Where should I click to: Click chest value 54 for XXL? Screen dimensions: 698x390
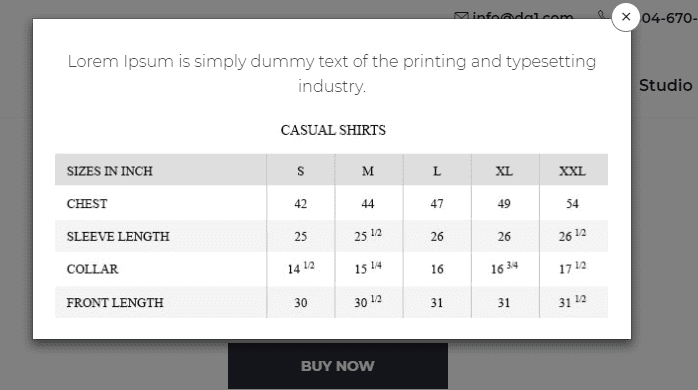coord(572,203)
